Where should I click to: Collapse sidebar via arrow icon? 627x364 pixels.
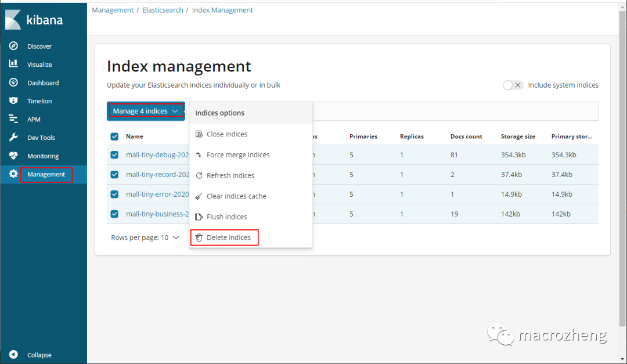coord(13,354)
